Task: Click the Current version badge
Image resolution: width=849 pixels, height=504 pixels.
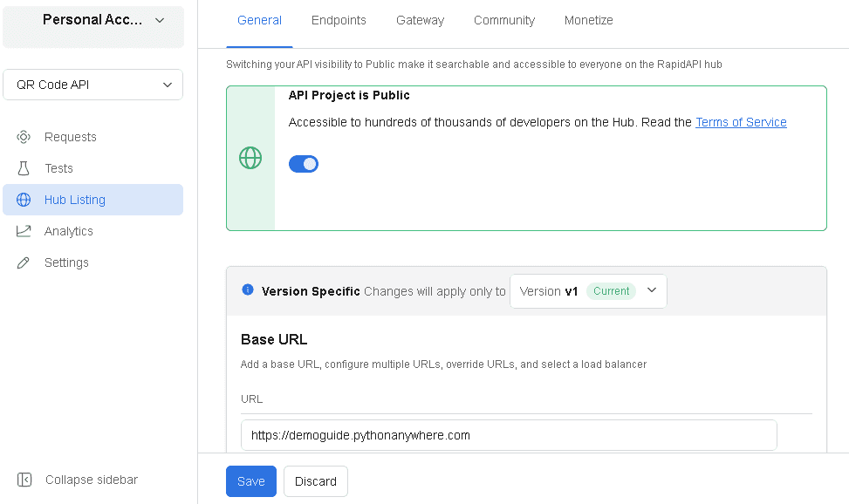Action: (612, 291)
